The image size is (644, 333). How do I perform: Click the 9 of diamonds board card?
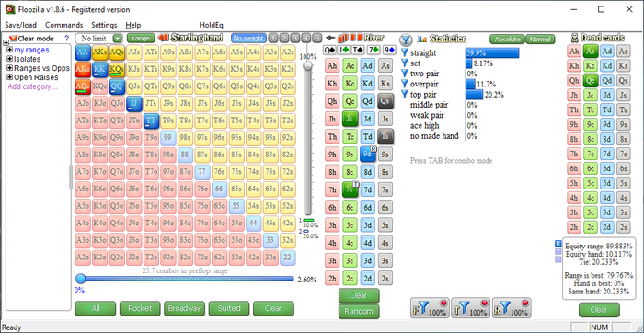pos(389,50)
